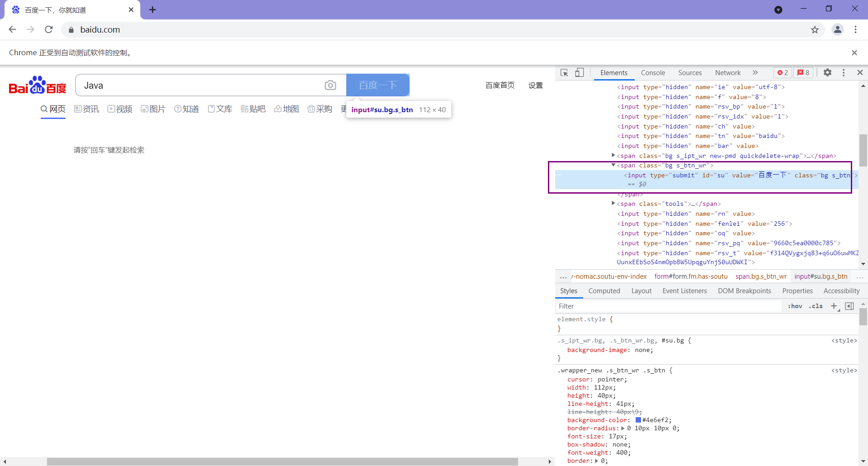Click breadcrumb input#su.bg.s_btn
The image size is (868, 466).
click(x=821, y=276)
